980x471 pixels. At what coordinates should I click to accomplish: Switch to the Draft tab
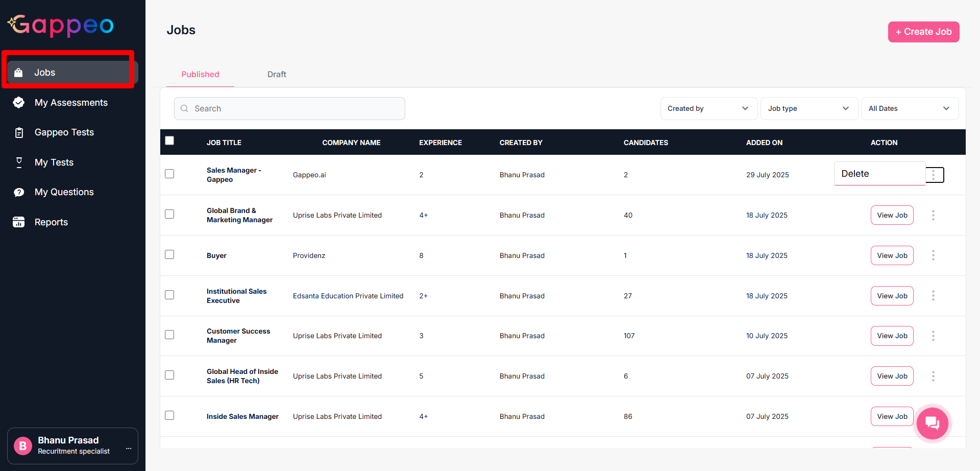pyautogui.click(x=277, y=75)
